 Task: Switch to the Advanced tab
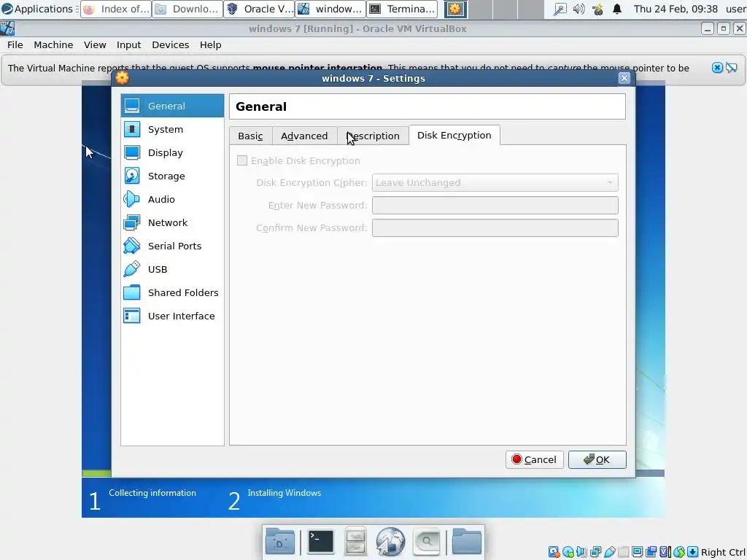(x=304, y=136)
